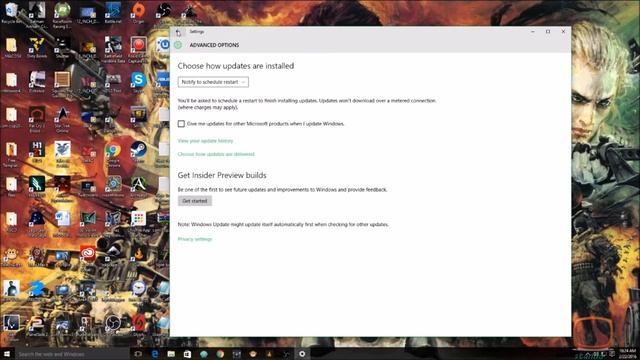Open the PlanetSide 2 desktop shortcut

coord(37,326)
